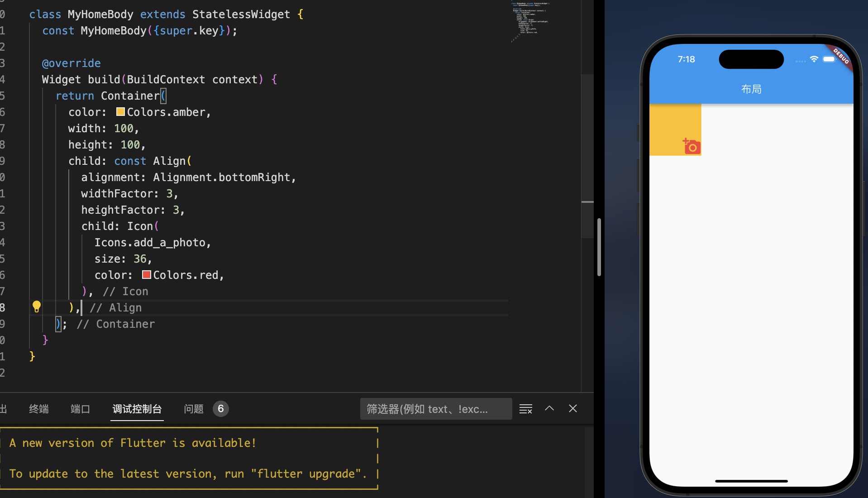This screenshot has height=498, width=868.
Task: Click the 7:18 time in the simulator
Action: (x=686, y=59)
